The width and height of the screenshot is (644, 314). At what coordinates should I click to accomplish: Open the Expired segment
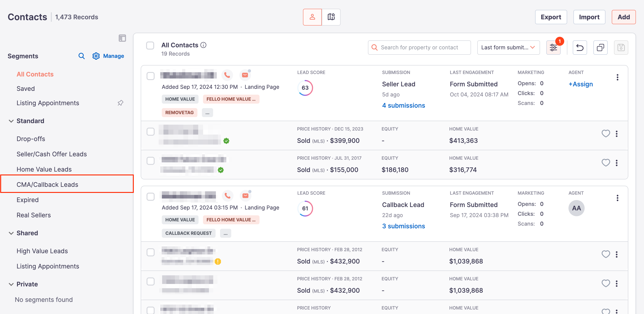28,200
